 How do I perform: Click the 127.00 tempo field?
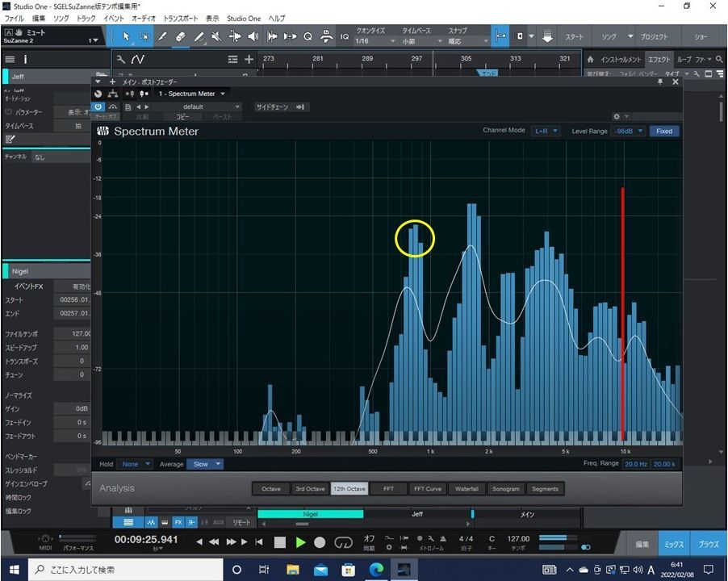pyautogui.click(x=518, y=539)
